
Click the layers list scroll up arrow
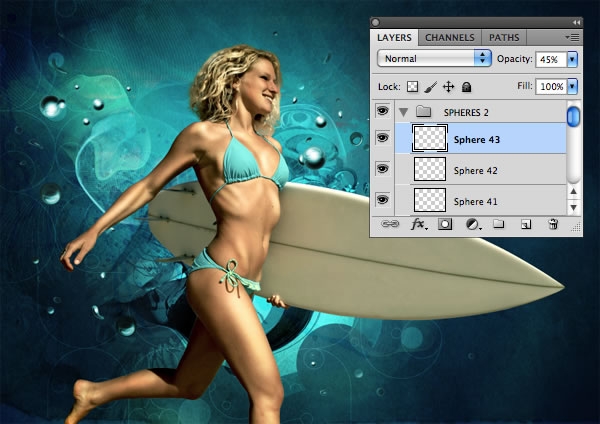(573, 191)
